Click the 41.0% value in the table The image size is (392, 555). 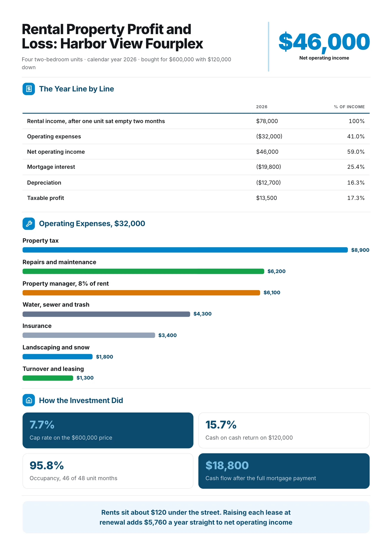tap(356, 136)
